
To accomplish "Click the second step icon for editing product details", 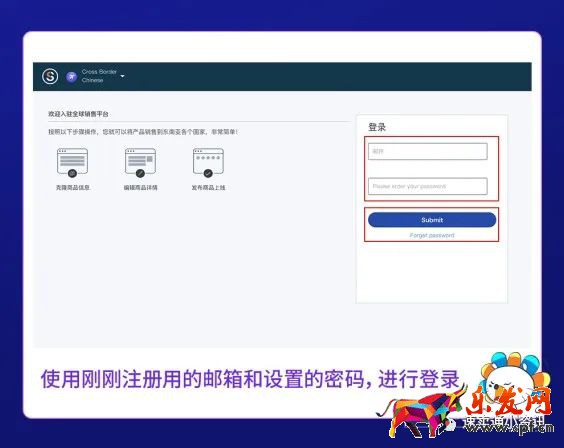I will point(140,163).
